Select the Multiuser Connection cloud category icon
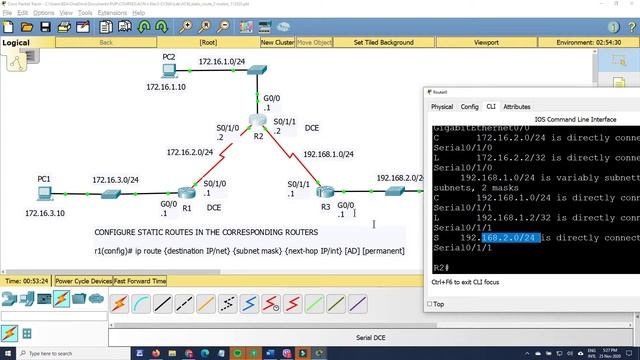The image size is (640, 360). [x=96, y=299]
